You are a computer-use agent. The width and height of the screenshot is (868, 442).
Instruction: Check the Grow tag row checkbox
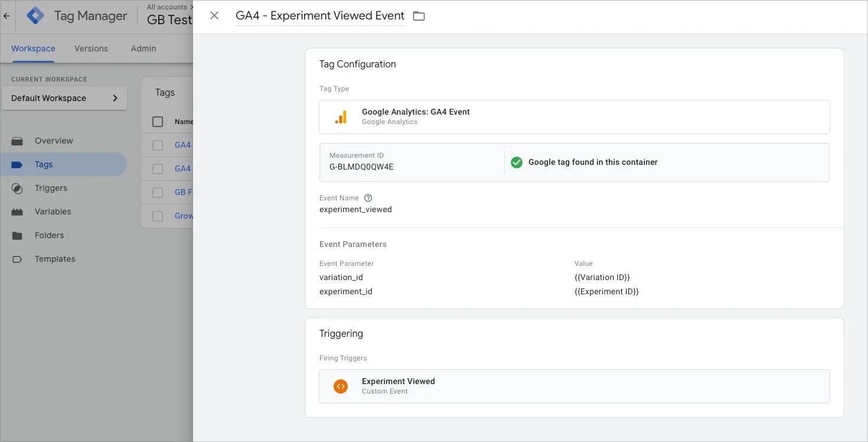point(158,216)
